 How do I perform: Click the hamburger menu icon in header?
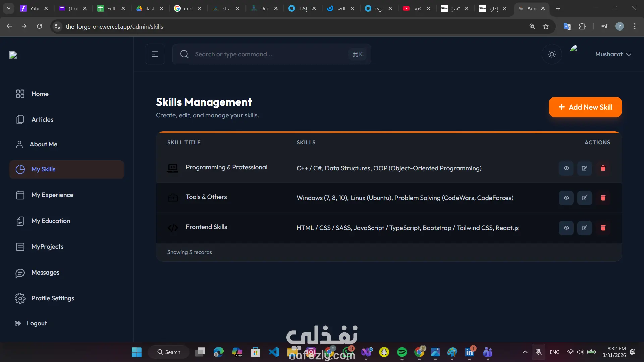click(x=155, y=54)
